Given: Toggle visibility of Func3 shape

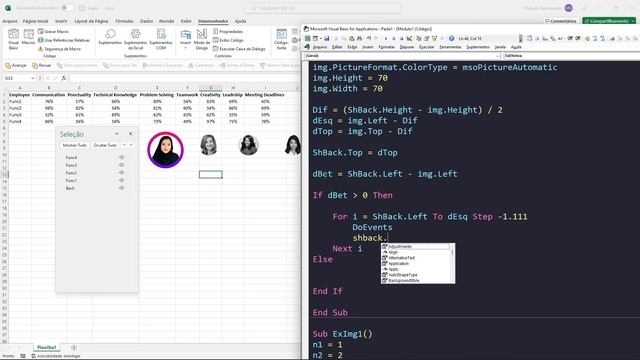Looking at the screenshot, I should tap(121, 165).
